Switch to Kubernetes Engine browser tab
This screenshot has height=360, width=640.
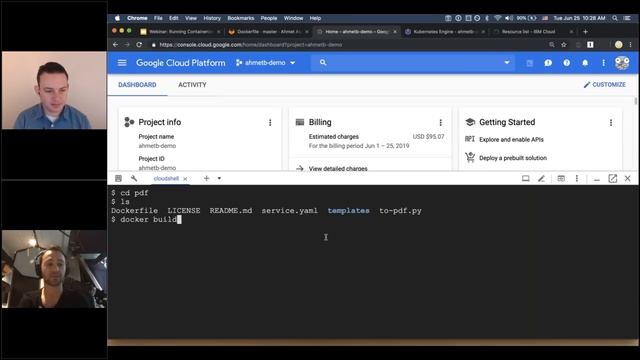click(444, 31)
